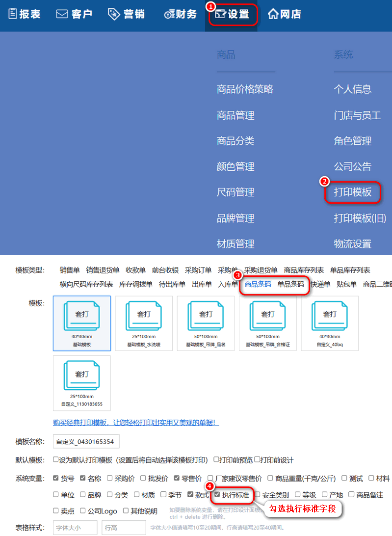Uncheck the 款式 variable

(x=190, y=494)
